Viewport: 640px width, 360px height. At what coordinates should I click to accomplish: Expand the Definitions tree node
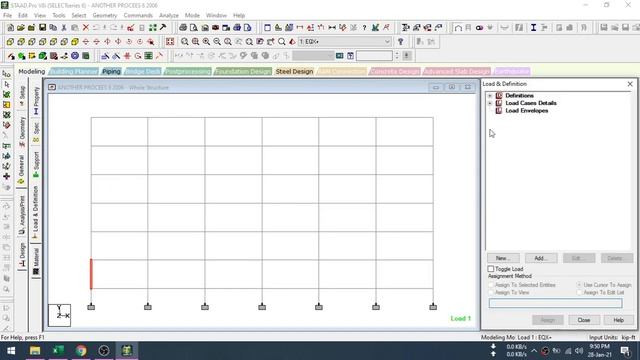pos(490,96)
